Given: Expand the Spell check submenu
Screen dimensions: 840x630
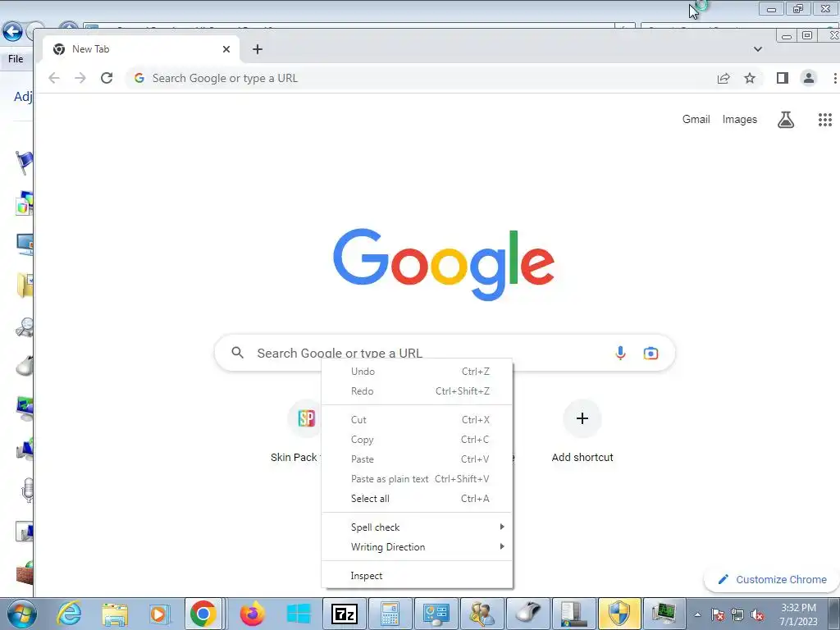Looking at the screenshot, I should pos(417,527).
